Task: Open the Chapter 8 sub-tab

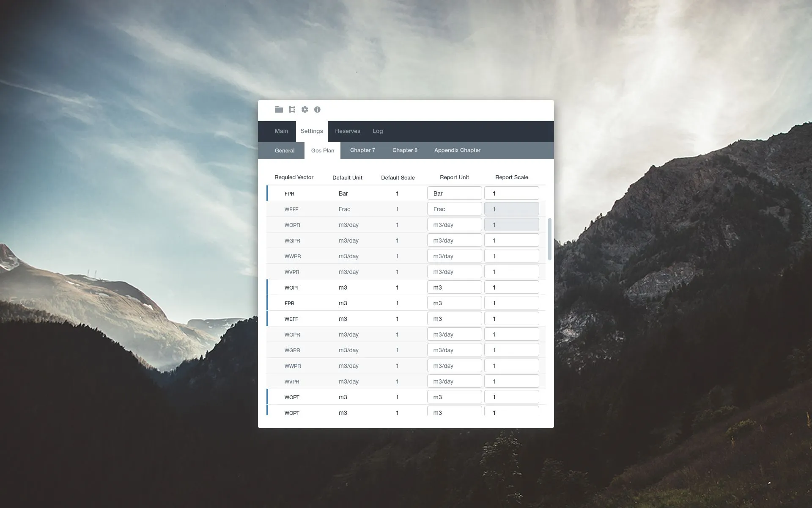Action: (405, 150)
